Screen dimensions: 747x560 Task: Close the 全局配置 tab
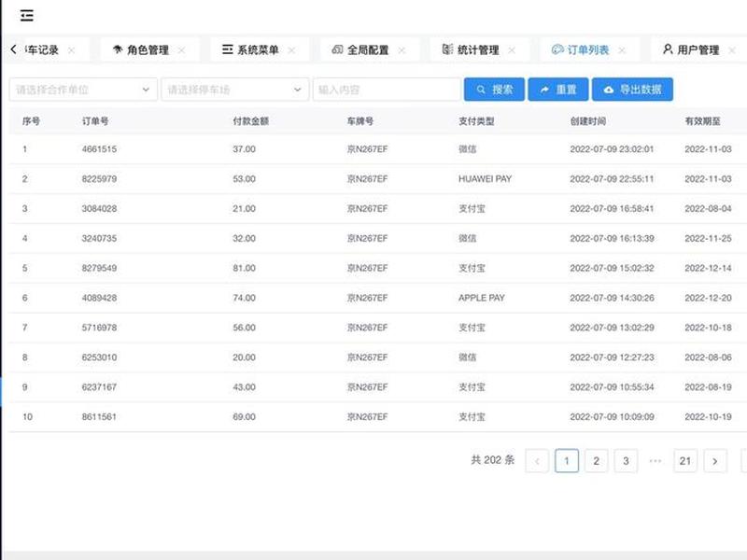[402, 50]
